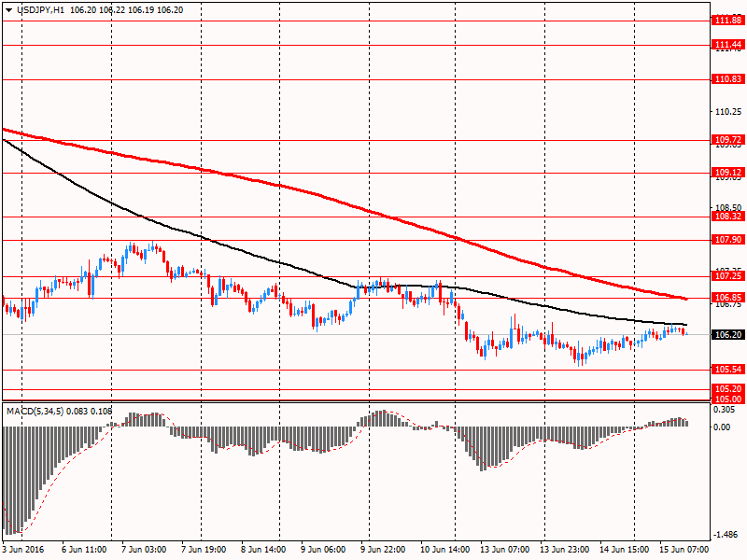Select the 108.32 price level label
The width and height of the screenshot is (747, 560).
click(x=728, y=217)
